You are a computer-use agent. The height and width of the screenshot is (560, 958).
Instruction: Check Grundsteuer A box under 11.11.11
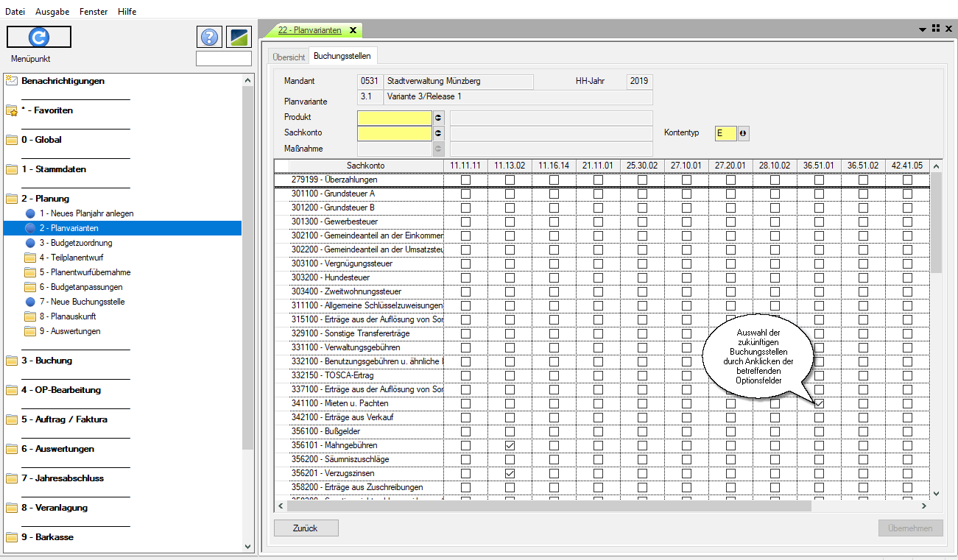(x=465, y=194)
